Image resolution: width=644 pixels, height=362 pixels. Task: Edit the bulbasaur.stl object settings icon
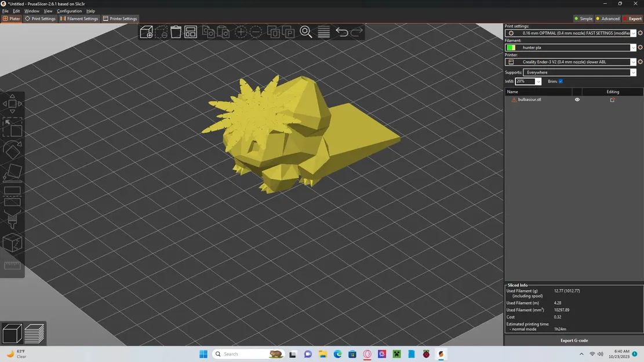[612, 100]
